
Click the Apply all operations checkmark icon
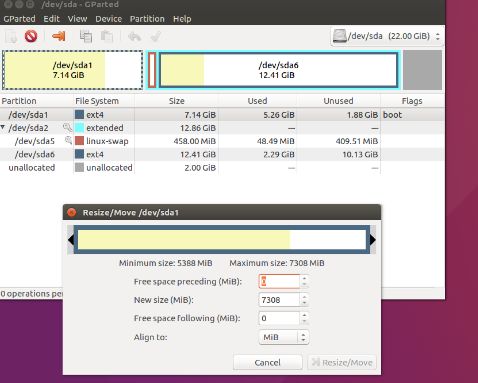[x=156, y=36]
